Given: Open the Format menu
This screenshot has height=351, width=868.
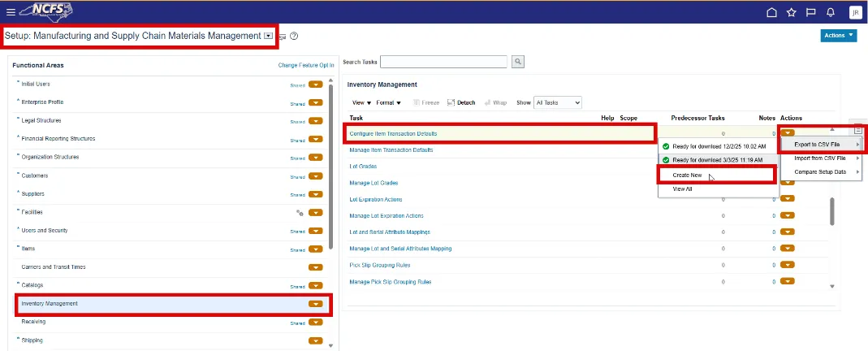Looking at the screenshot, I should (389, 103).
